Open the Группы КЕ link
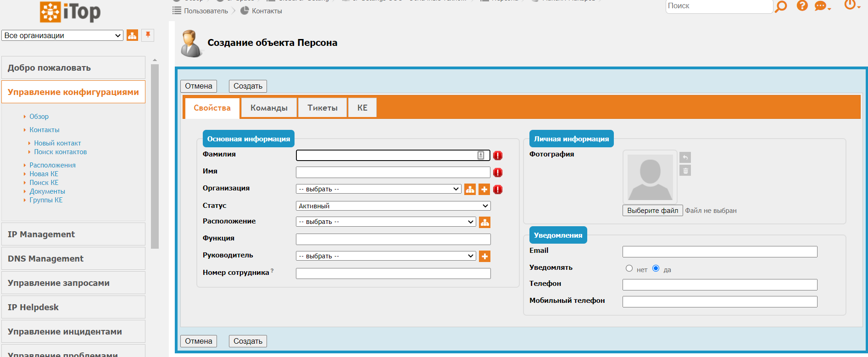This screenshot has height=357, width=868. pyautogui.click(x=46, y=200)
